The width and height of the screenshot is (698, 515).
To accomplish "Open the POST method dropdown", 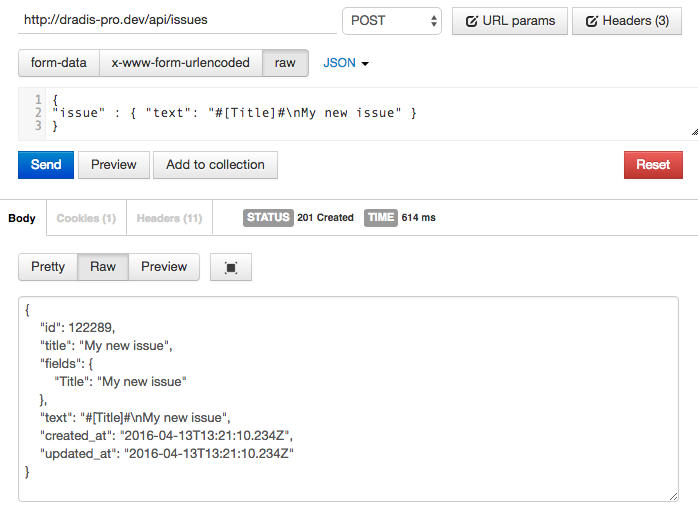I will click(392, 20).
